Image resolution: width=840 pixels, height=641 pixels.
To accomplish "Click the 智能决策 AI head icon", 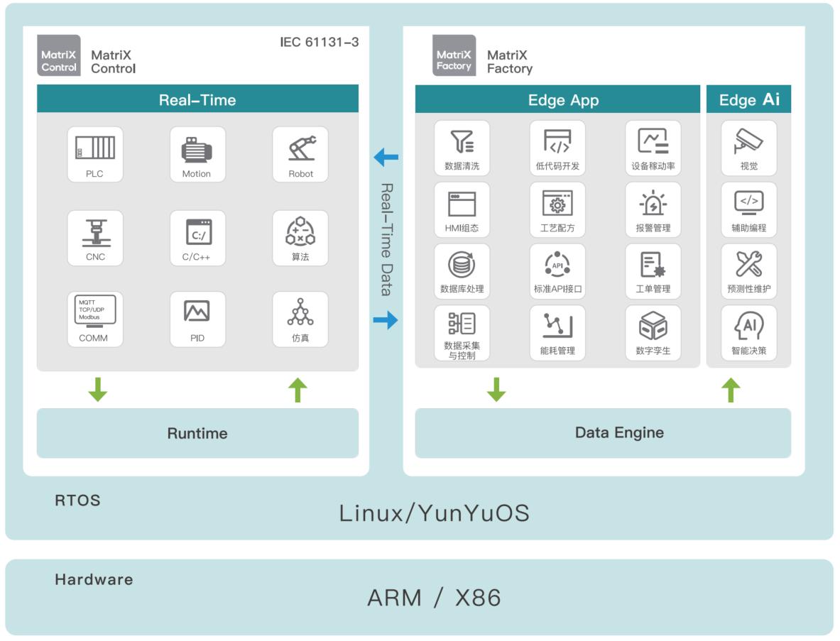I will pyautogui.click(x=749, y=332).
